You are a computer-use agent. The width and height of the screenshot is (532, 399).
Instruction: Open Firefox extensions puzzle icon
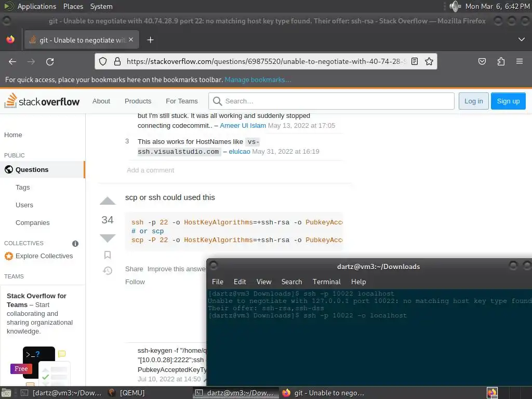[501, 61]
